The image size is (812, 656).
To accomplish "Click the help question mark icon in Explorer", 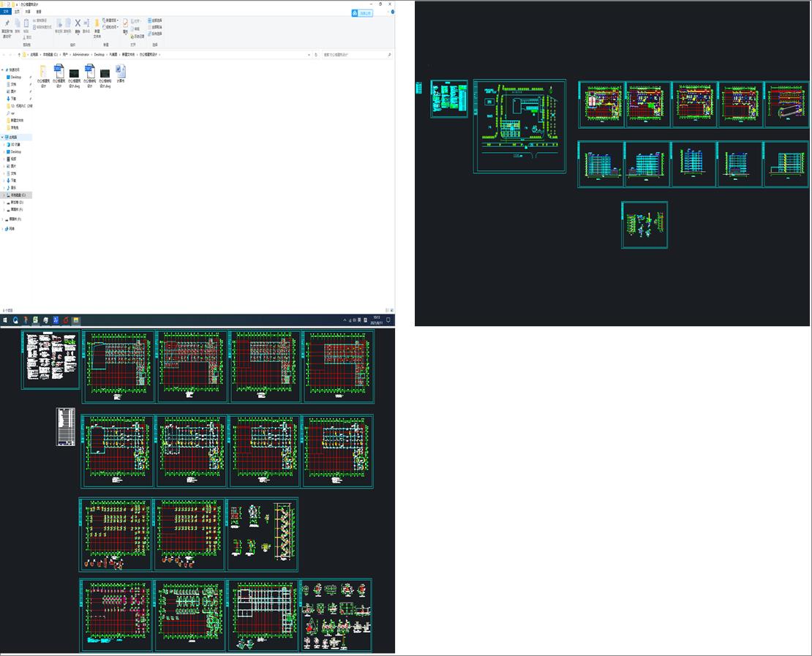I will coord(393,12).
